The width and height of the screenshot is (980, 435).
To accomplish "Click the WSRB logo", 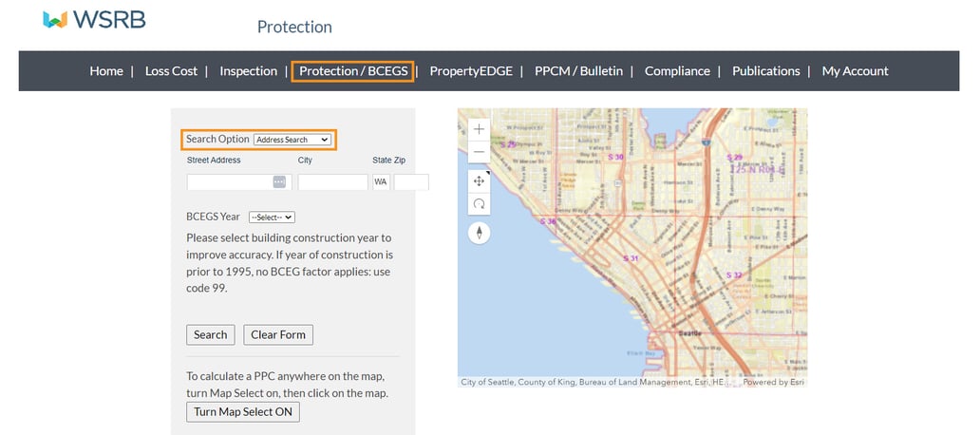I will pos(95,19).
